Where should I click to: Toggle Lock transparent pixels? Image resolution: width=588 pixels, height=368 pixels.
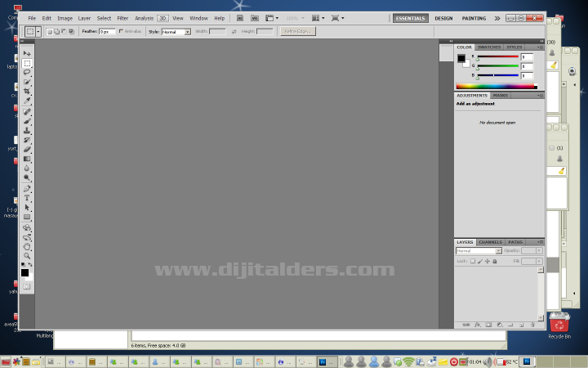tap(473, 261)
